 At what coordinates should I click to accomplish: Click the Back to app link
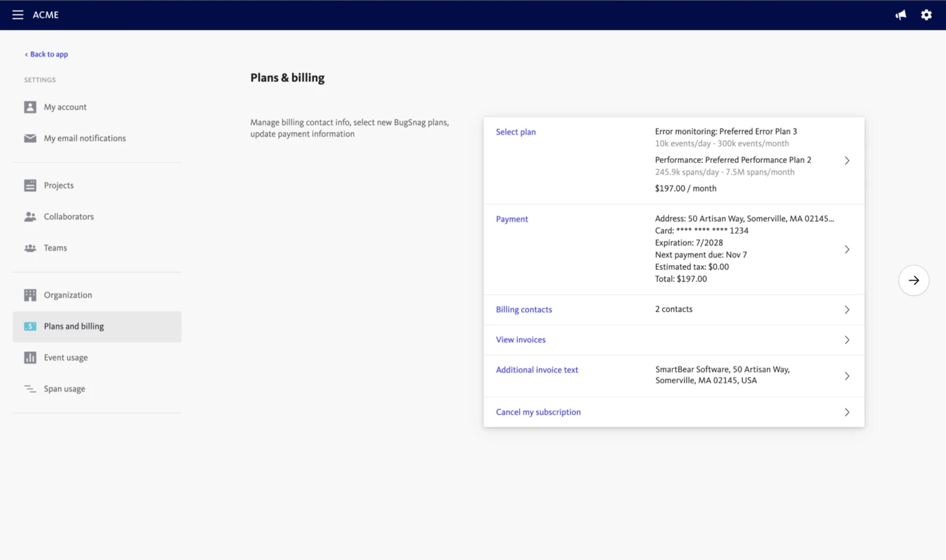coord(46,54)
